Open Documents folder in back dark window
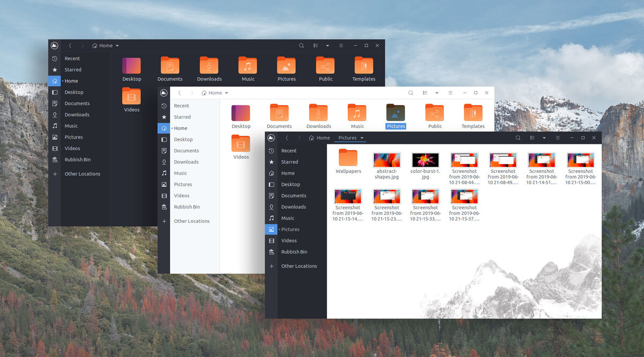This screenshot has width=644, height=357. click(x=170, y=65)
